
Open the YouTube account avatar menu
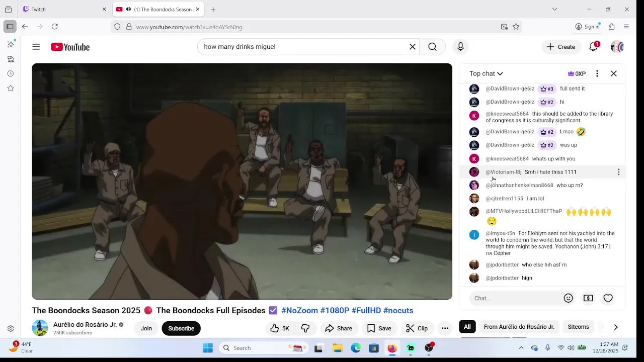617,47
